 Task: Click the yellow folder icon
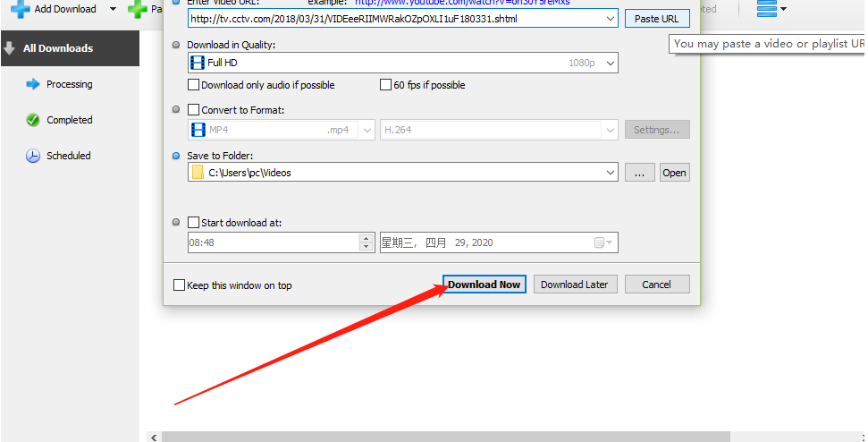point(198,173)
